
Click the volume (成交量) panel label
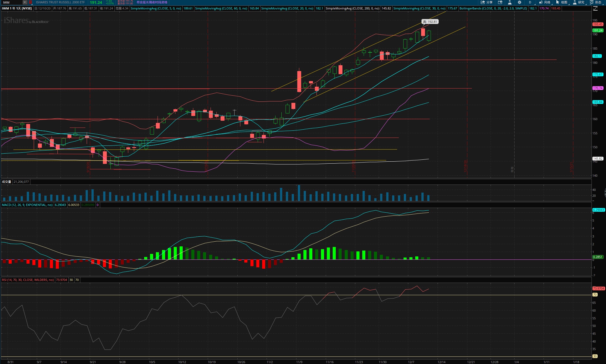tap(6, 182)
